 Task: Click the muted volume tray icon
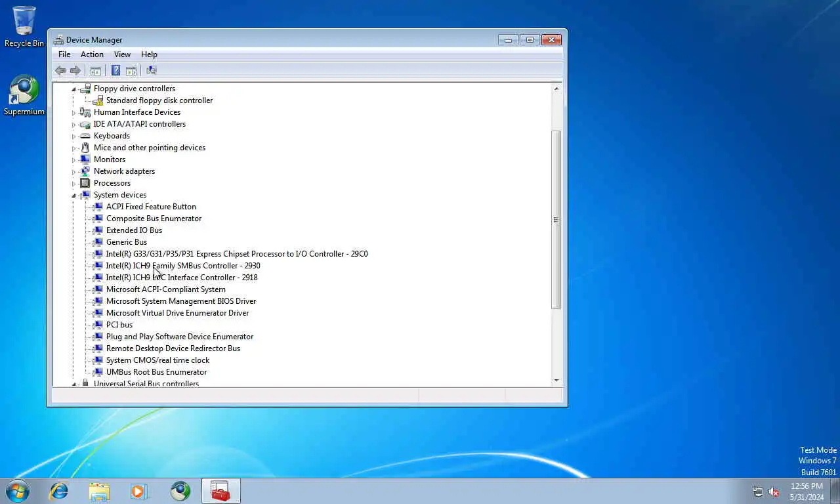[774, 492]
